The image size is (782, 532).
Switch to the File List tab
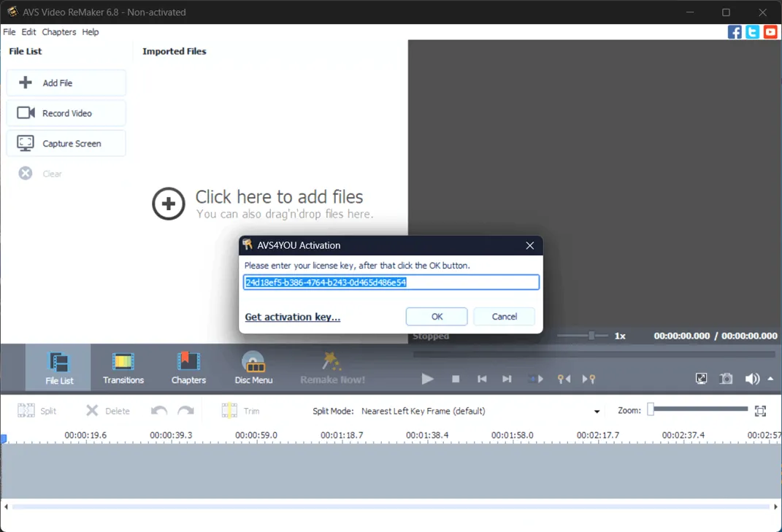(x=58, y=367)
